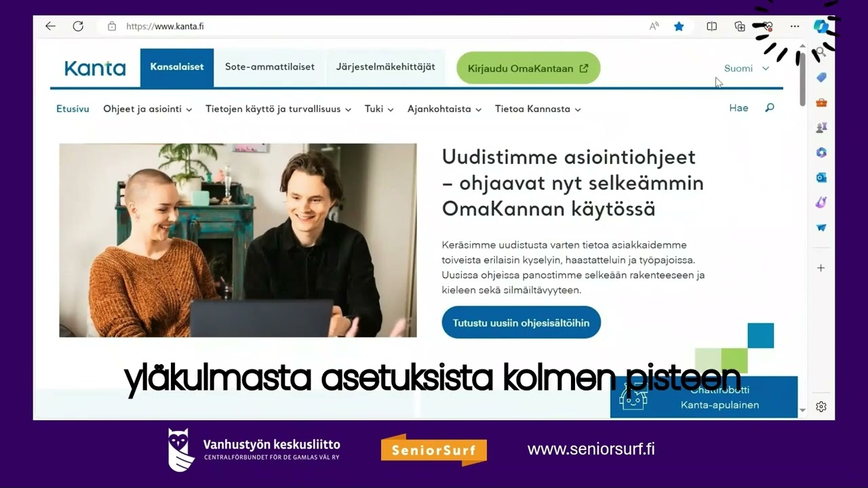The image size is (868, 488).
Task: Open the Collections toolbar icon
Action: pyautogui.click(x=740, y=26)
